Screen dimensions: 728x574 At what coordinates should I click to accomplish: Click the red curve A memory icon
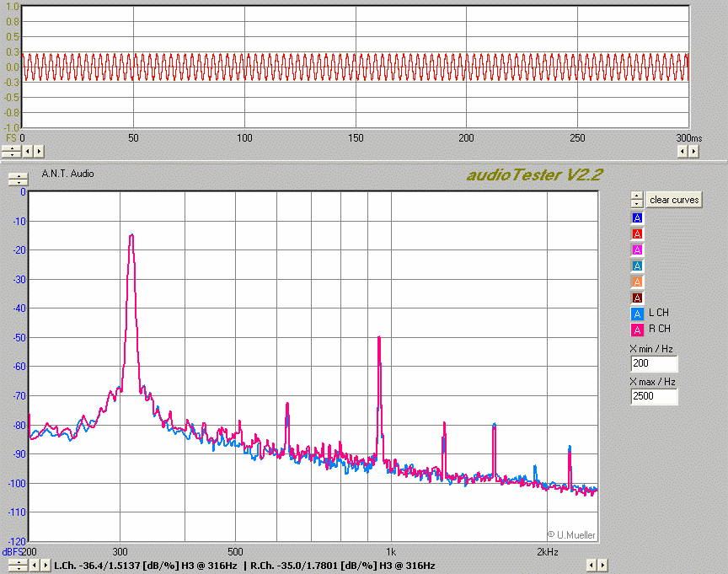(x=637, y=234)
